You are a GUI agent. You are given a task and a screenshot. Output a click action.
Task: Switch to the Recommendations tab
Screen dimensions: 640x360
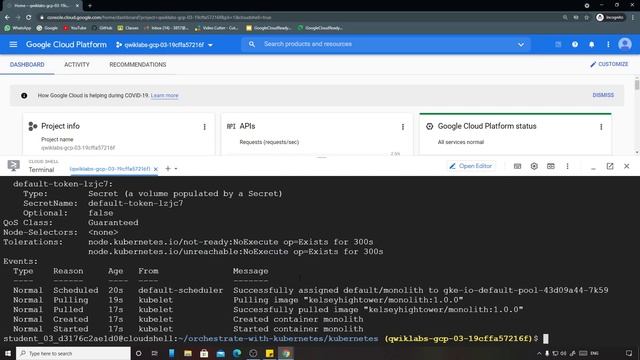[x=138, y=64]
